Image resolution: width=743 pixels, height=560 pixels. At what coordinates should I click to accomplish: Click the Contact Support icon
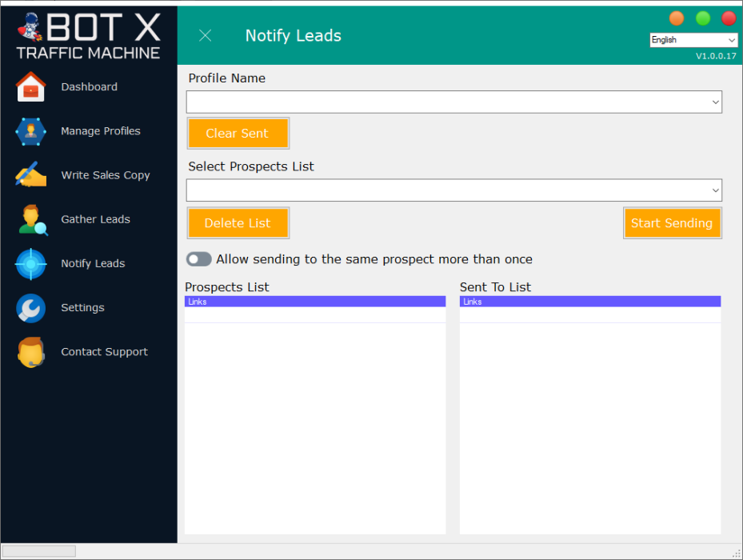pos(32,351)
